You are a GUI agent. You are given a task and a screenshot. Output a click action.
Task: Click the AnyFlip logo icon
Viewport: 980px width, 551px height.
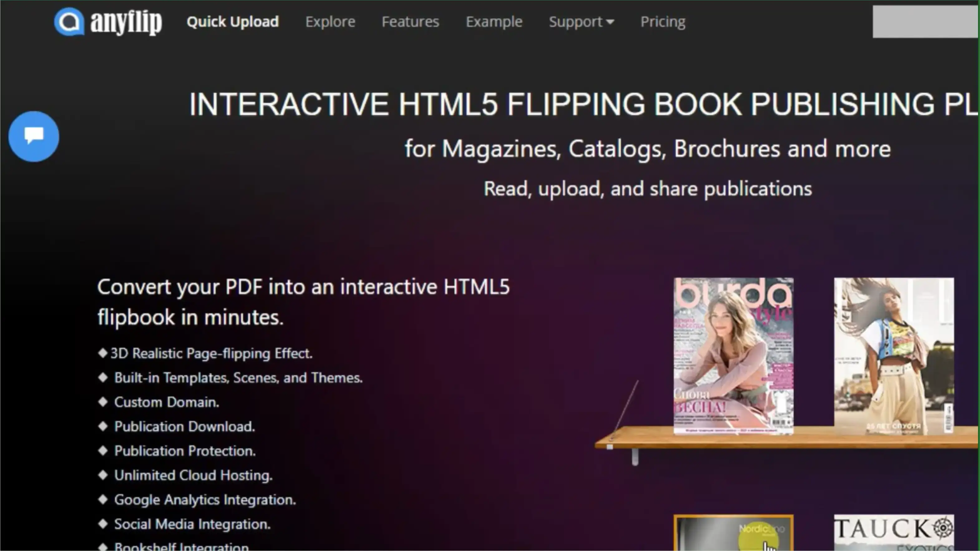(69, 22)
